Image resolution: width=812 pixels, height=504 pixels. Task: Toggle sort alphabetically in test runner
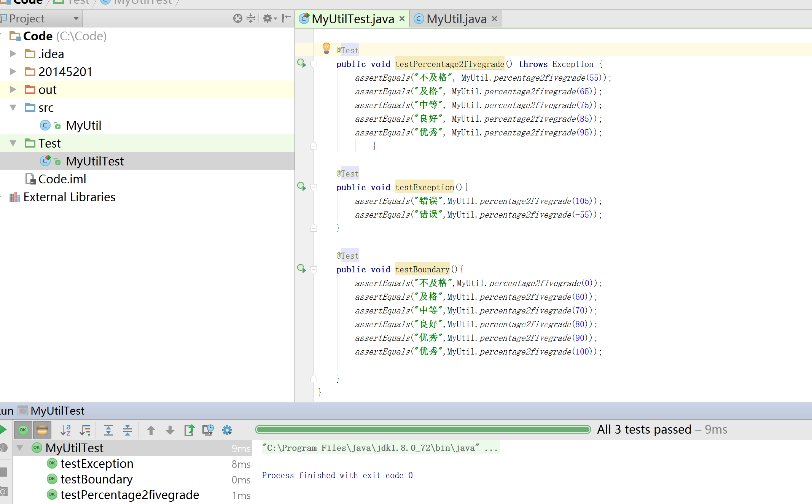(65, 430)
